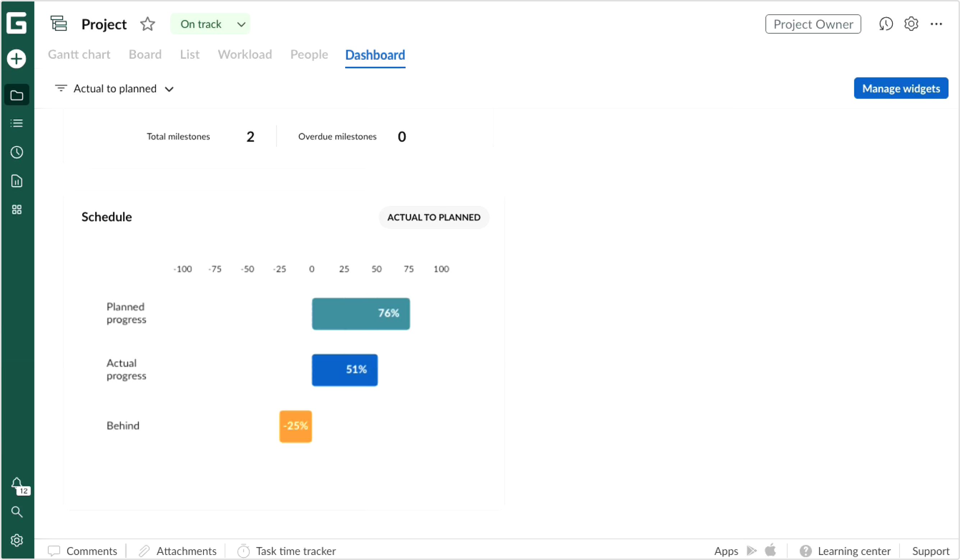
Task: Star the Project to favorite it
Action: tap(148, 24)
